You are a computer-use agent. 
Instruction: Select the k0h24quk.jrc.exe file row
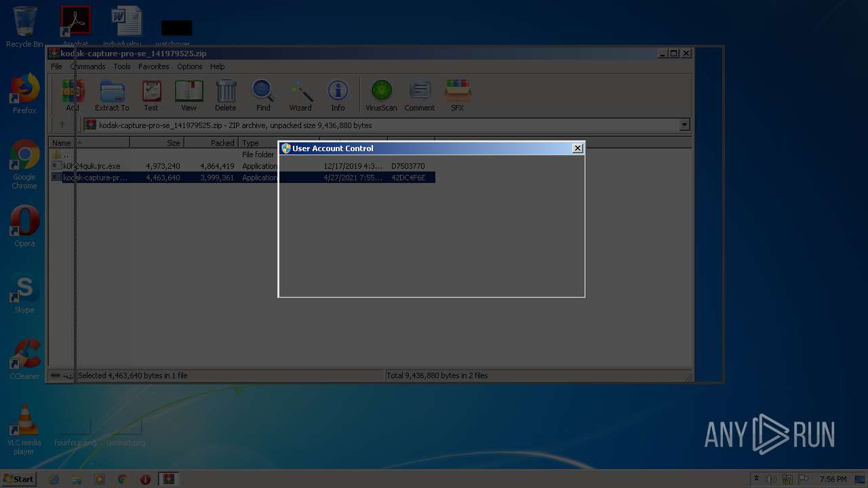click(x=243, y=166)
